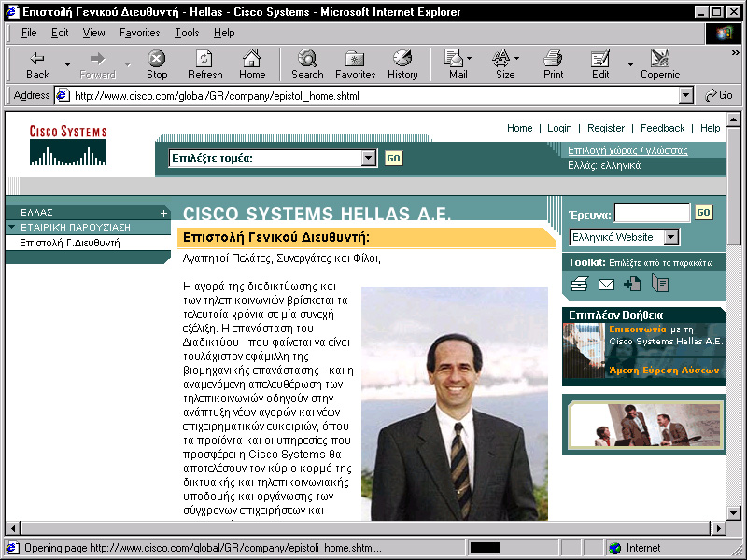Go back with the Back toolbar button
747x560 pixels.
37,64
